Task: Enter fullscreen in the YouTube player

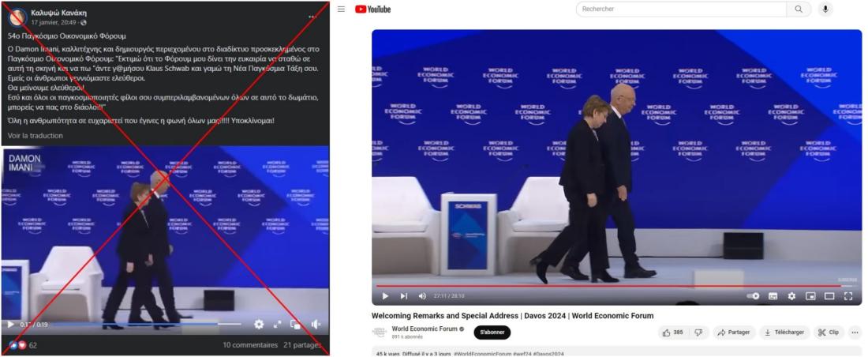Action: click(848, 296)
